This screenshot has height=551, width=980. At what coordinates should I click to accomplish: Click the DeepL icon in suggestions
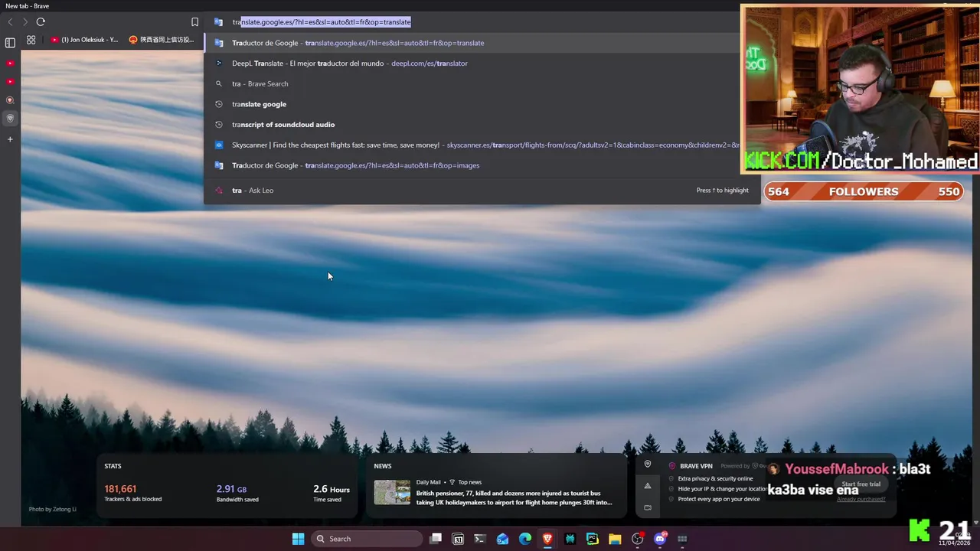click(x=218, y=64)
